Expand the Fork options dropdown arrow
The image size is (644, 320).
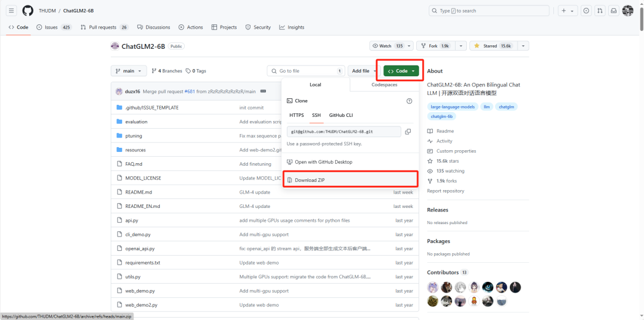click(x=461, y=46)
